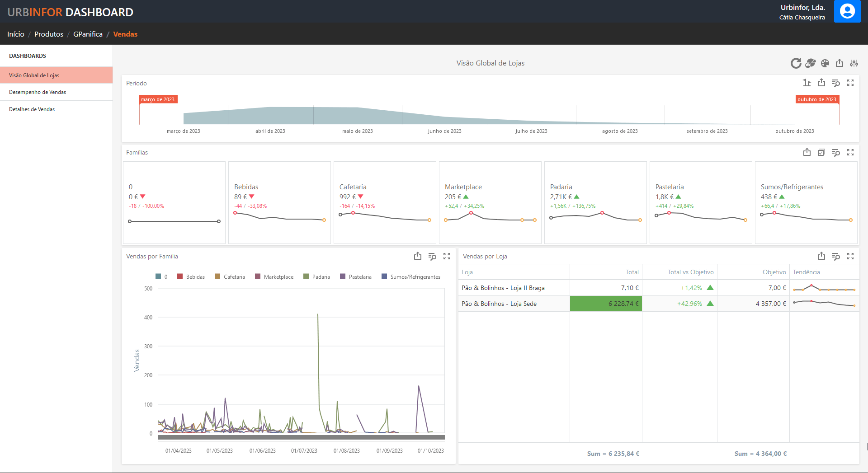Toggle the checkbox selection icon on Famílias panel

(x=821, y=152)
